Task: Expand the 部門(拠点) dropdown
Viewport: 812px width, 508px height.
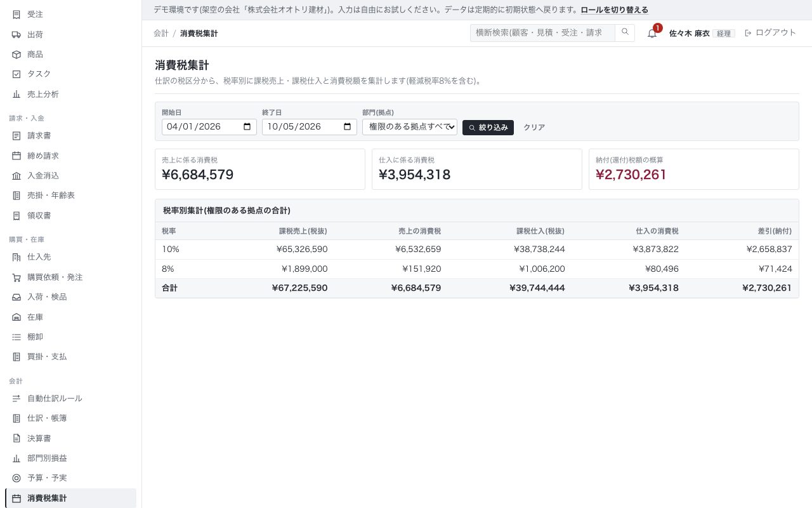Action: click(410, 126)
